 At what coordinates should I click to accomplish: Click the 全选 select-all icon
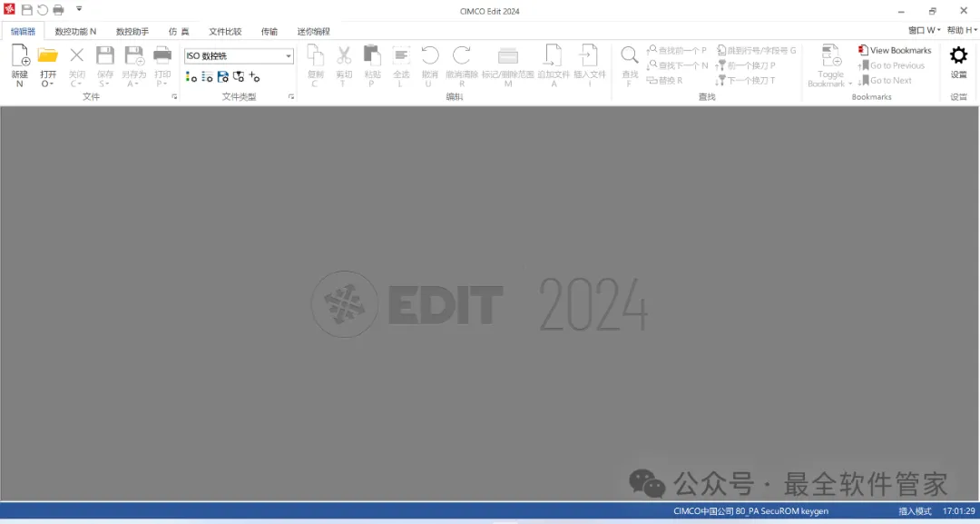click(x=401, y=55)
